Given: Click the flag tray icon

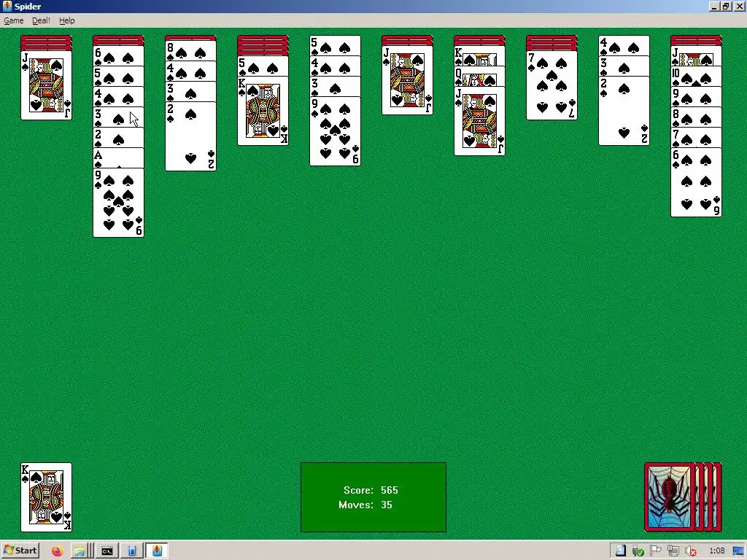Looking at the screenshot, I should pos(656,551).
